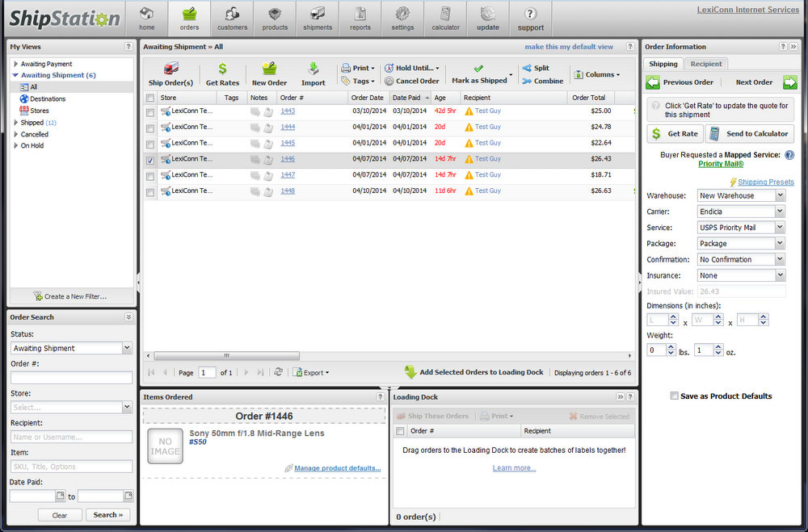
Task: Uncheck the box for order 1446
Action: pos(150,160)
